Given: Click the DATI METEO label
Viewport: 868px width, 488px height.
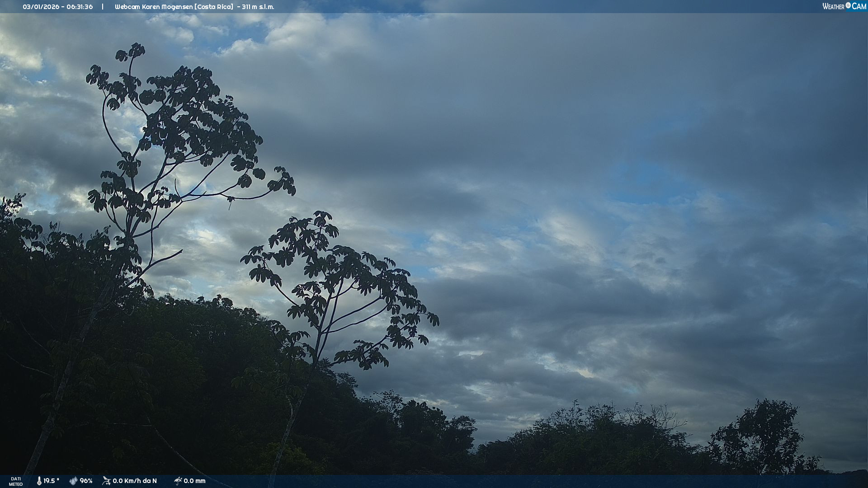Looking at the screenshot, I should pyautogui.click(x=16, y=481).
